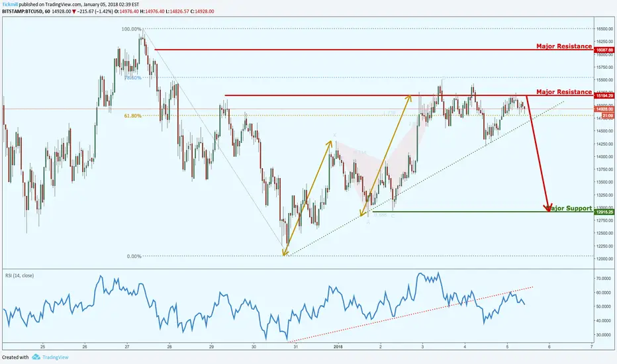The image size is (617, 364).
Task: Click the 60.0000 RSI scale value
Action: click(x=605, y=293)
